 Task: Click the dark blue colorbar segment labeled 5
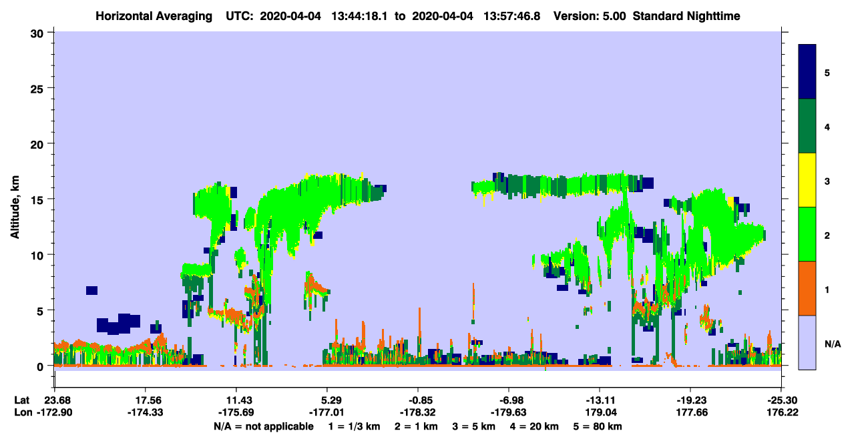(x=807, y=71)
